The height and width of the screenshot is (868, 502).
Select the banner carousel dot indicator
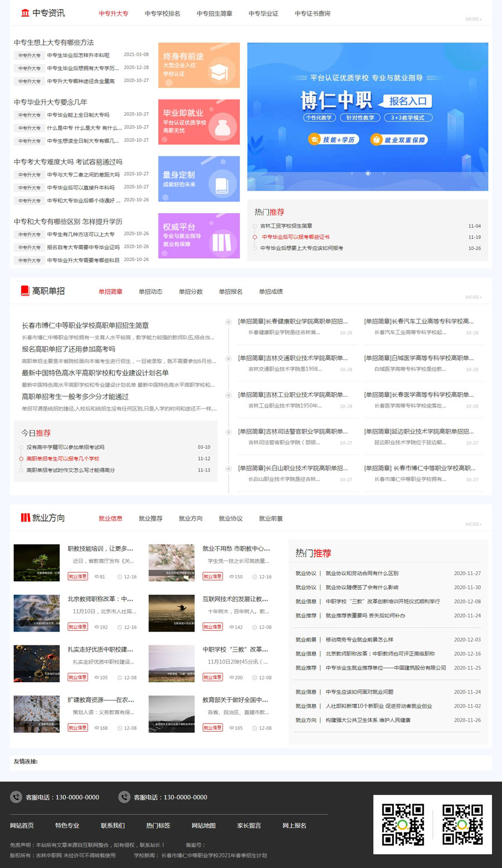(368, 173)
